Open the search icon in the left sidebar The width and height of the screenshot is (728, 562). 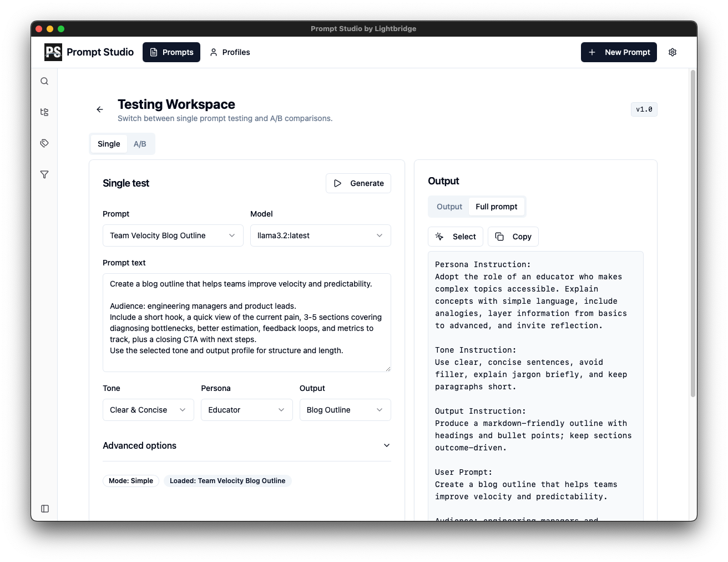[x=44, y=81]
